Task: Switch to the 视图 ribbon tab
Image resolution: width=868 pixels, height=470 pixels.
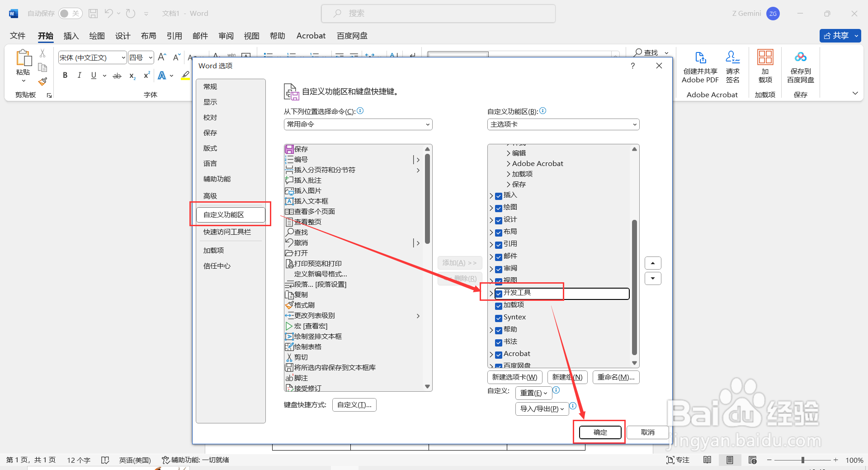Action: click(x=252, y=36)
